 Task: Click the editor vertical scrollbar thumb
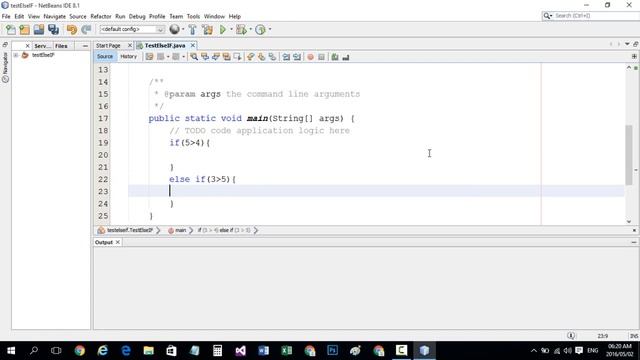(629, 155)
